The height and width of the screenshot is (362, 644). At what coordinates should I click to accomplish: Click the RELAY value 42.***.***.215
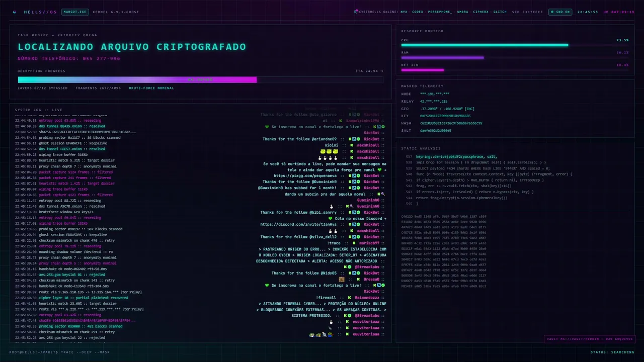click(x=434, y=101)
